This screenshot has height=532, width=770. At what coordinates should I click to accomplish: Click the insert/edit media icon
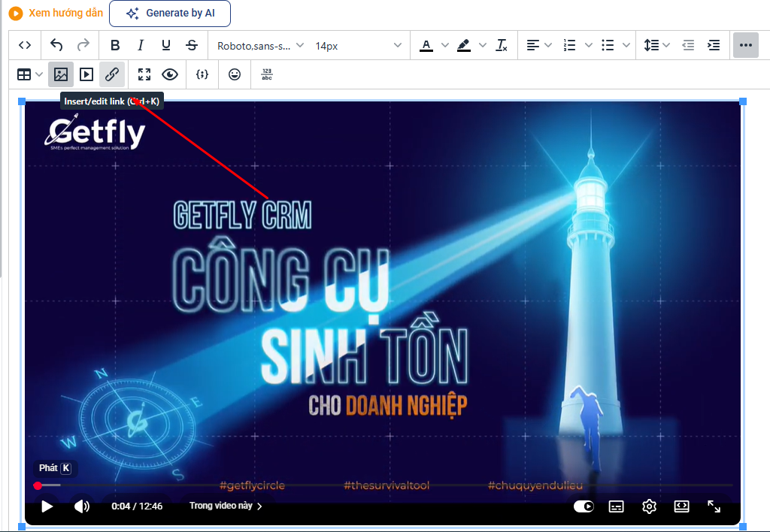(x=86, y=74)
